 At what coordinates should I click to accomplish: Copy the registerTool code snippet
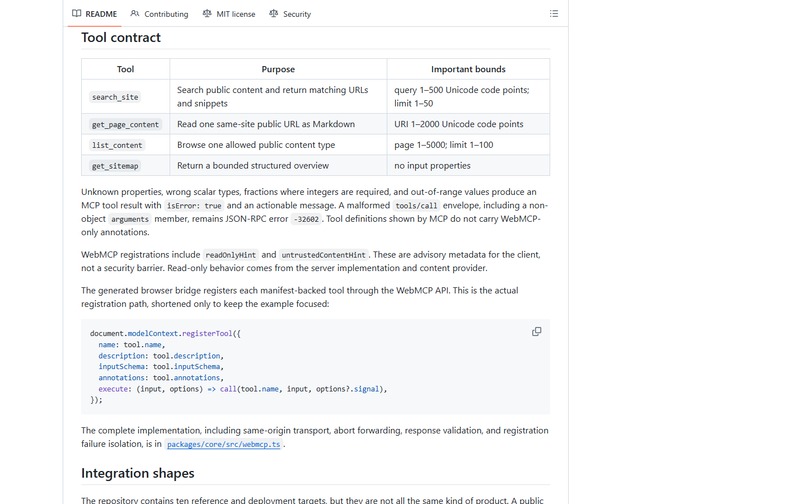(x=537, y=332)
